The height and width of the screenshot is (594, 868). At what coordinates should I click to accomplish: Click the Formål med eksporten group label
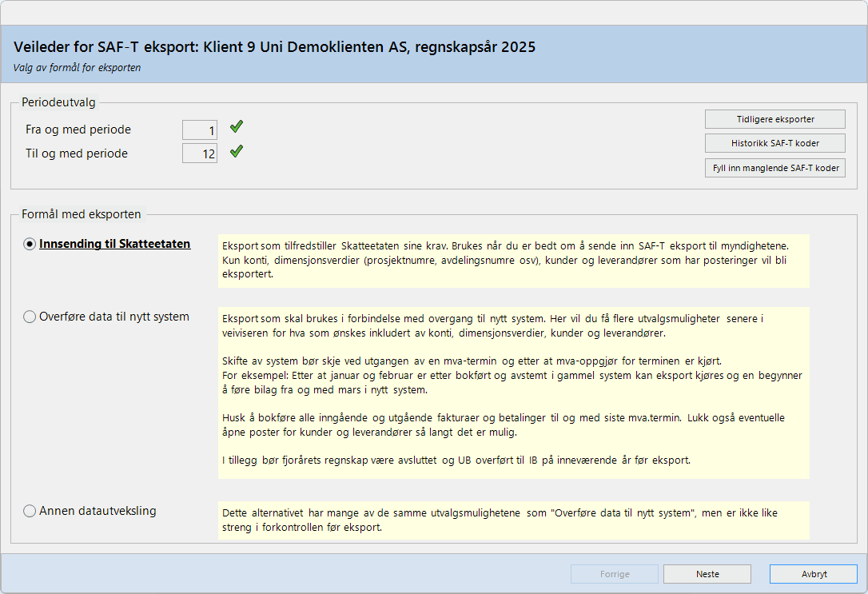tap(81, 214)
